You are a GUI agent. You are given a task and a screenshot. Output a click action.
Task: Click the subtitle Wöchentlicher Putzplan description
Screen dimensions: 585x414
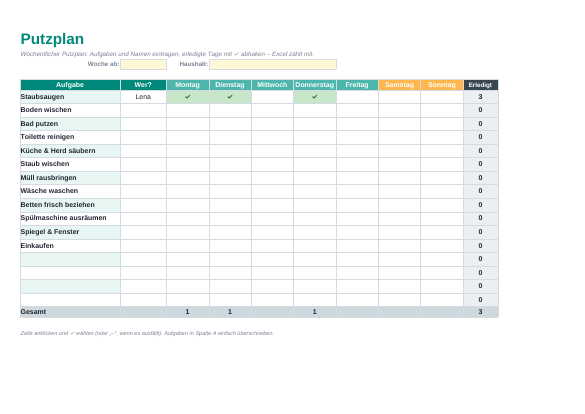click(x=167, y=54)
